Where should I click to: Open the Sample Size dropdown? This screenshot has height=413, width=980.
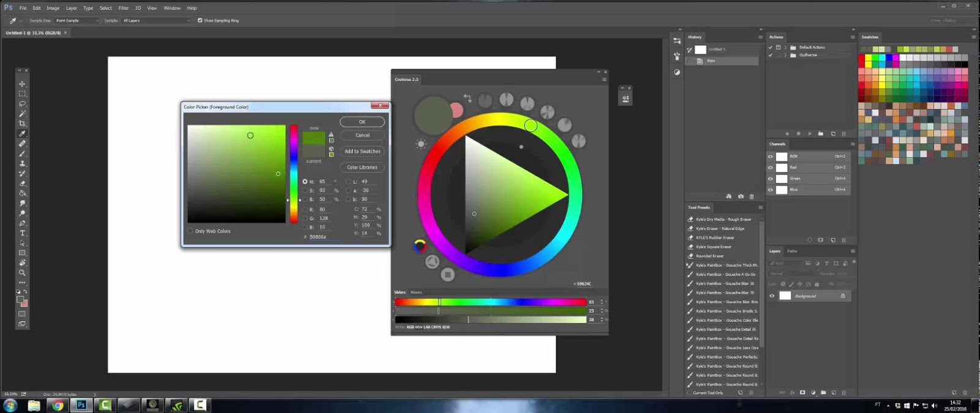(77, 20)
